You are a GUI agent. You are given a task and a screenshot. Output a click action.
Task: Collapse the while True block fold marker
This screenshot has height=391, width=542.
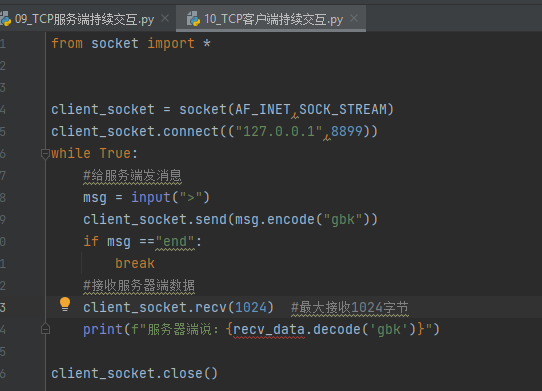[x=45, y=153]
